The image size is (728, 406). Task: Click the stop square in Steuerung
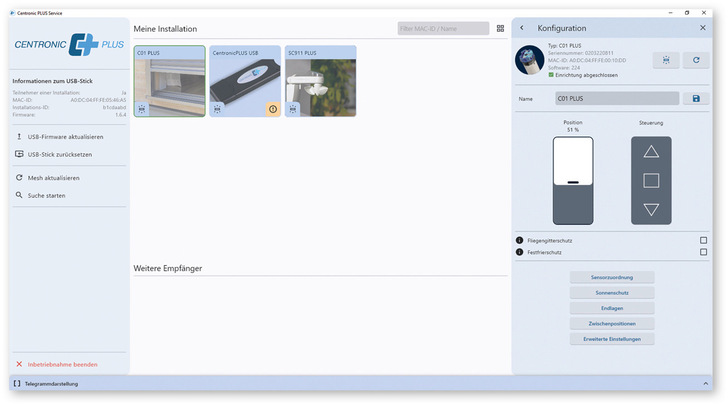(651, 180)
